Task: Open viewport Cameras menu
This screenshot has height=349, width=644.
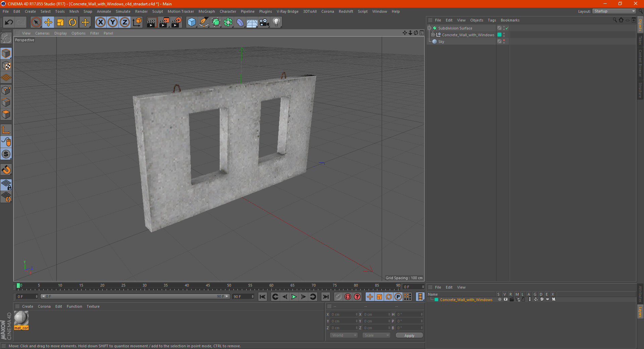Action: pyautogui.click(x=42, y=33)
